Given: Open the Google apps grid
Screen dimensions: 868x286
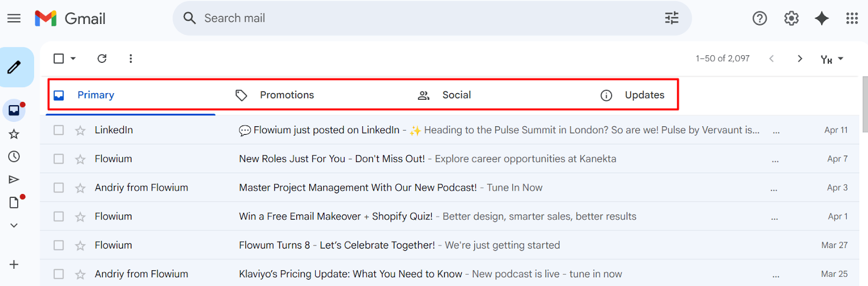Looking at the screenshot, I should [x=852, y=18].
